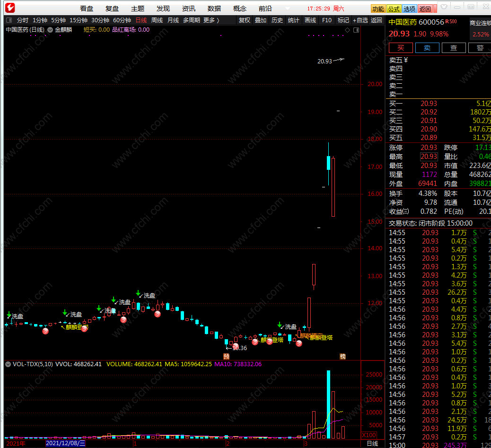This screenshot has width=491, height=448.
Task: Click the X100 volume scale label
Action: click(x=369, y=435)
